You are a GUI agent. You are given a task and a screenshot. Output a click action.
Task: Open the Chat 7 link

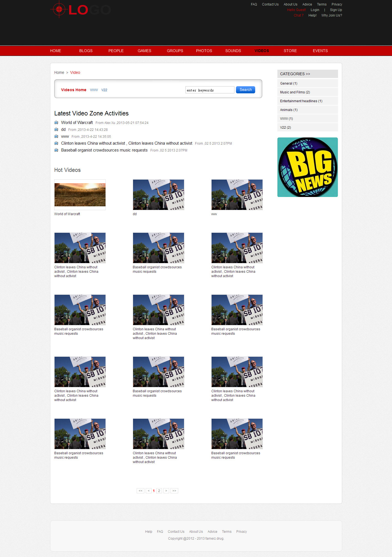coord(299,15)
